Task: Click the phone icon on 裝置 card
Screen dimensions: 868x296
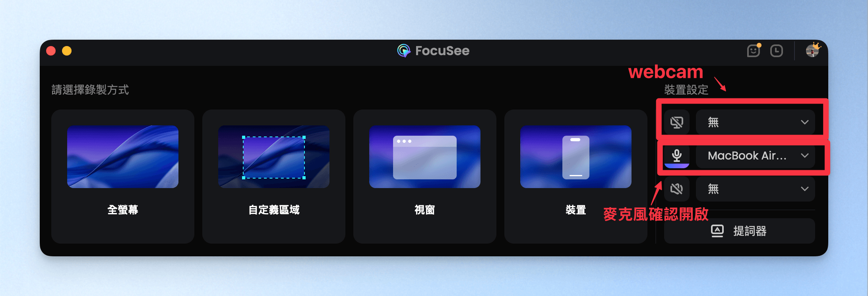Action: point(575,157)
